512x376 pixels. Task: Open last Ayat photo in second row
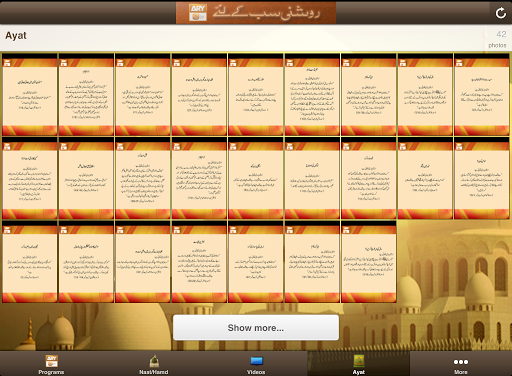(482, 178)
